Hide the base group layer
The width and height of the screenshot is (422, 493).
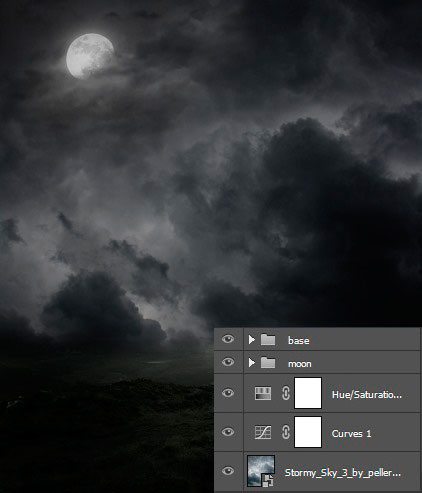(228, 339)
